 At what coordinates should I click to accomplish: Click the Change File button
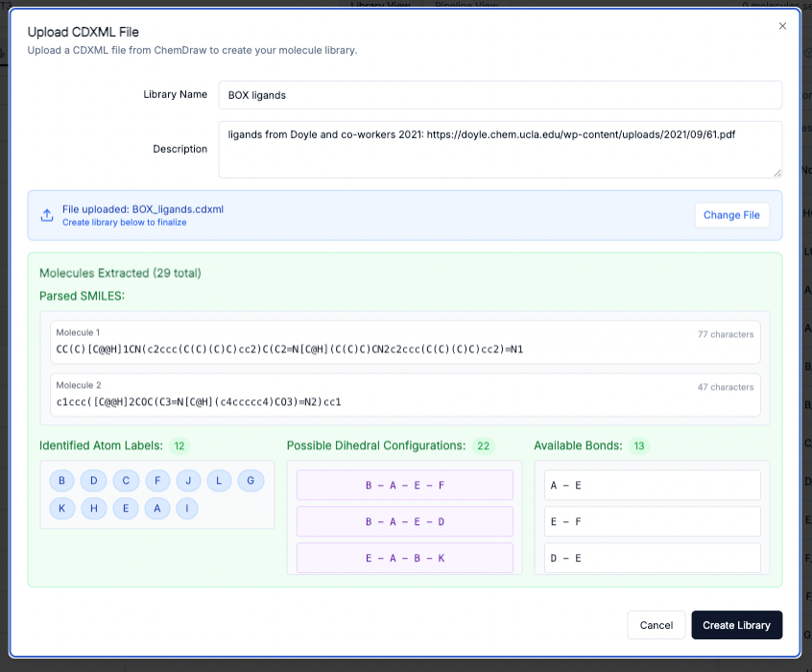731,215
